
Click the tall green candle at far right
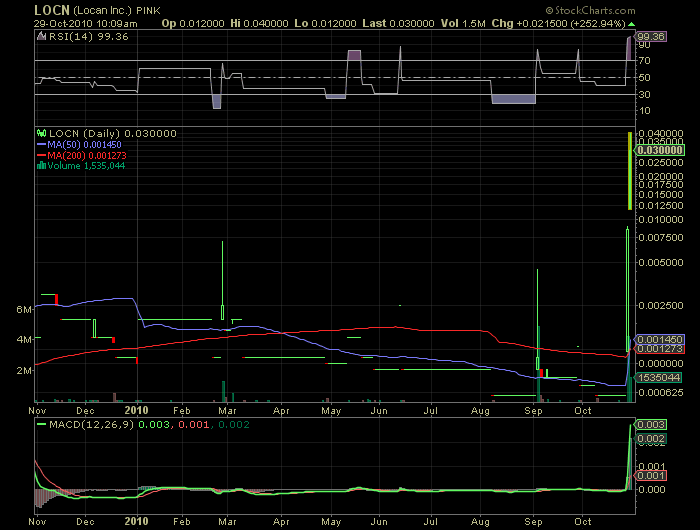(629, 170)
